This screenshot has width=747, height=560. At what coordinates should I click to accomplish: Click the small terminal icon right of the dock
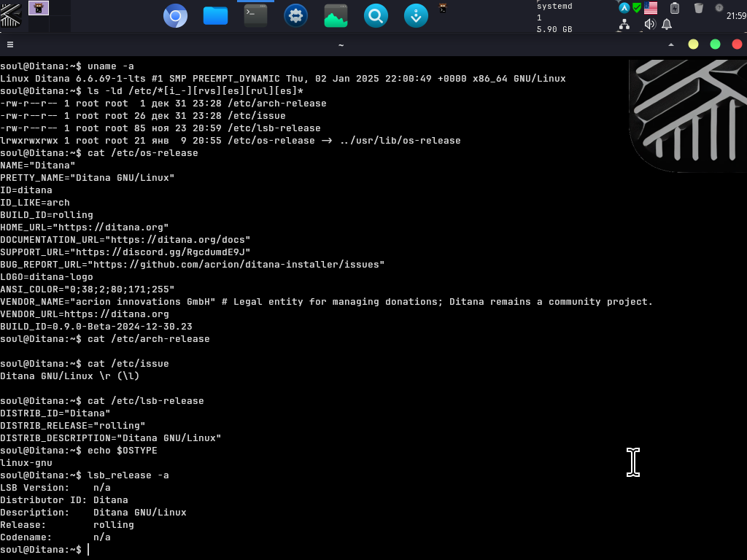click(443, 8)
